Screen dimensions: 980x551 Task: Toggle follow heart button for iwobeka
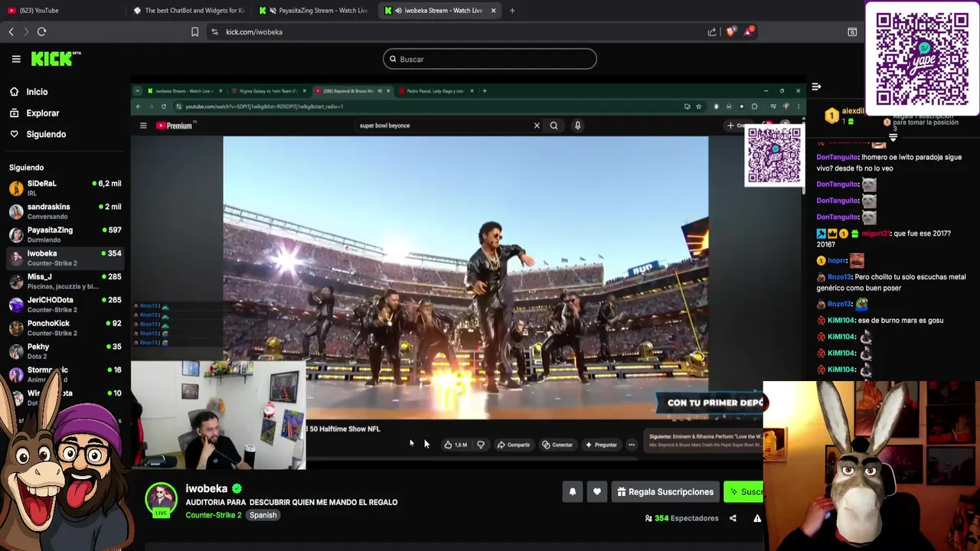(597, 492)
